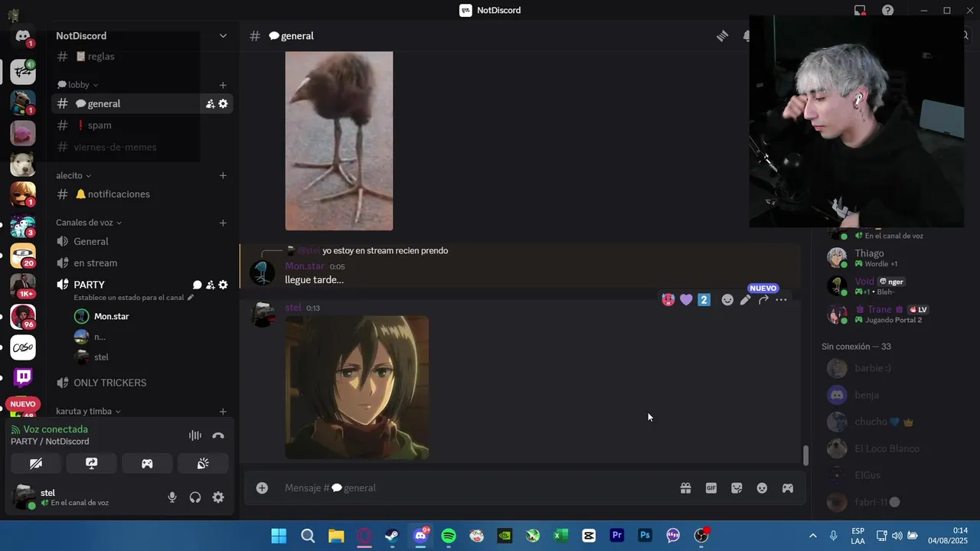Open chat for the PARTY voice channel
This screenshot has width=980, height=551.
(x=197, y=285)
